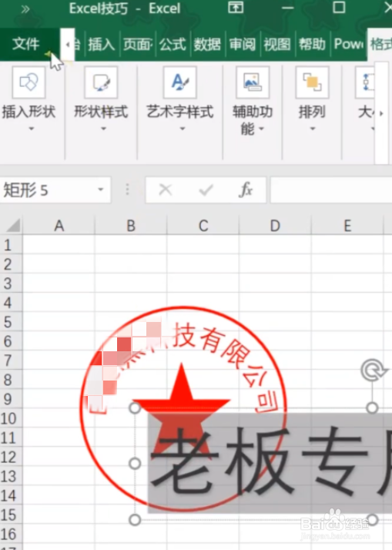Select column D header
The height and width of the screenshot is (550, 392).
[x=275, y=226]
